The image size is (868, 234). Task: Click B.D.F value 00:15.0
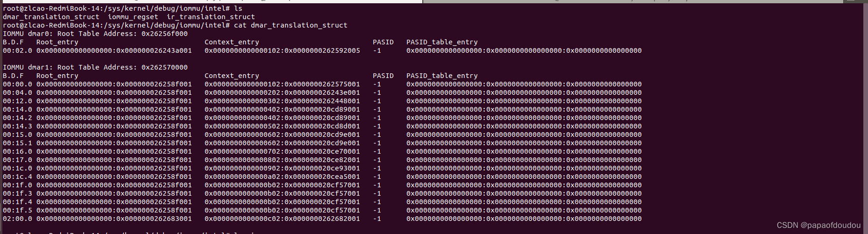coord(18,135)
